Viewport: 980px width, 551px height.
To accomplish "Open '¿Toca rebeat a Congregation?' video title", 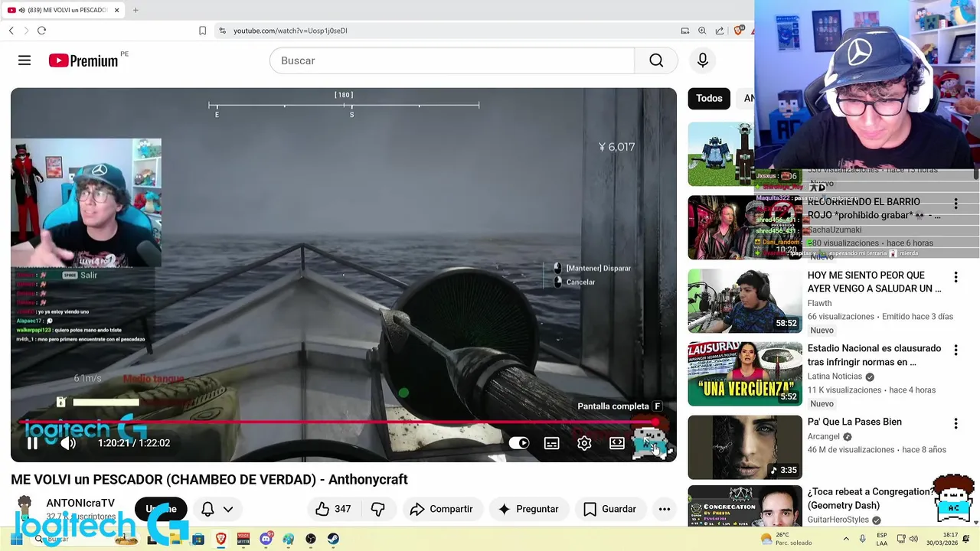I will click(x=871, y=498).
